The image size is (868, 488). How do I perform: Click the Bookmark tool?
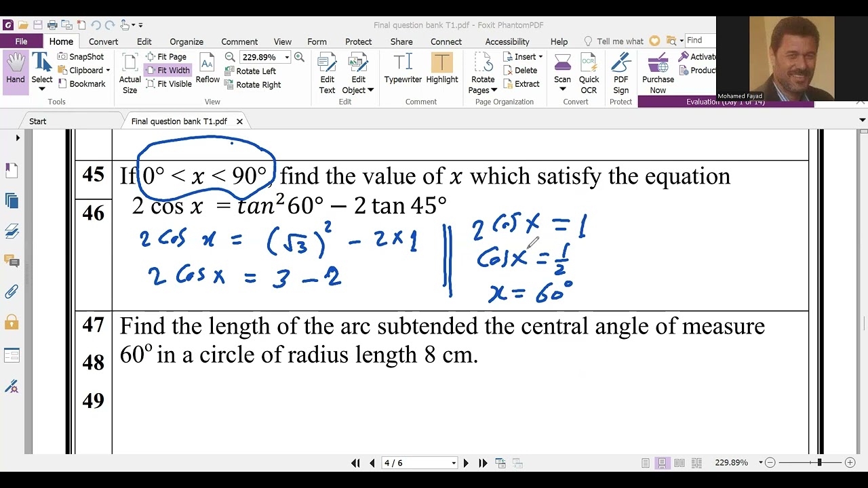tap(81, 84)
